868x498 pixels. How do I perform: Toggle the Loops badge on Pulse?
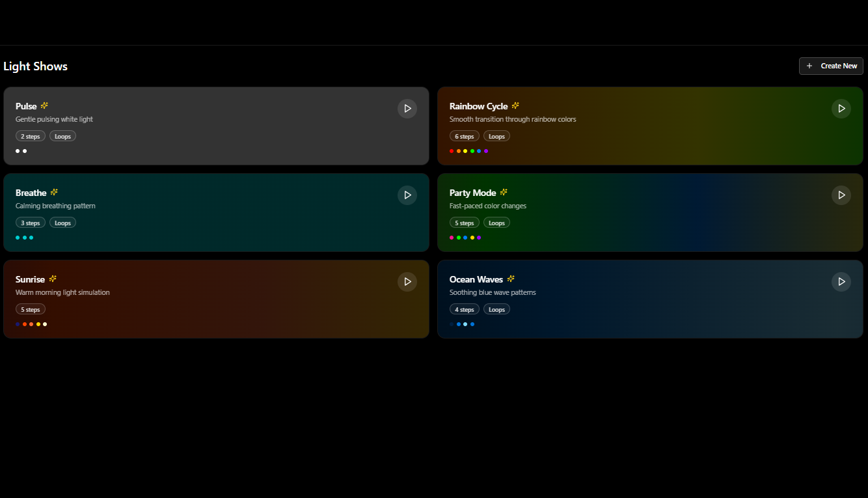[62, 135]
